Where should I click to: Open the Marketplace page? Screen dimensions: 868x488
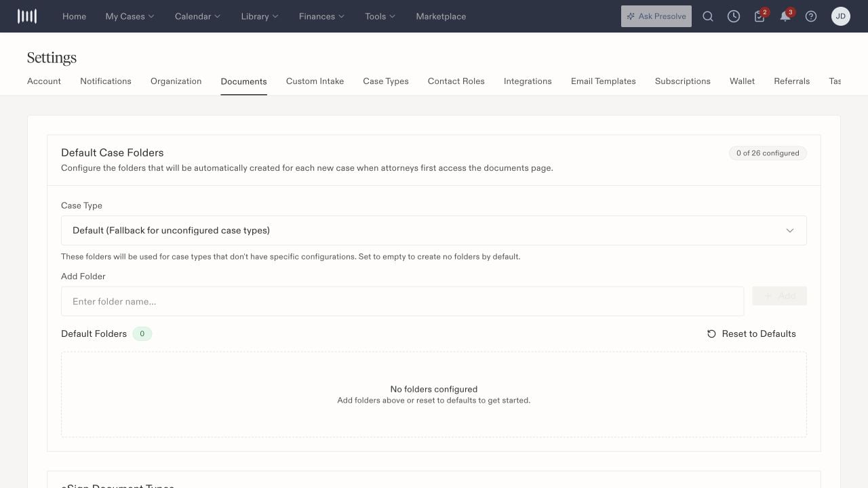tap(441, 16)
